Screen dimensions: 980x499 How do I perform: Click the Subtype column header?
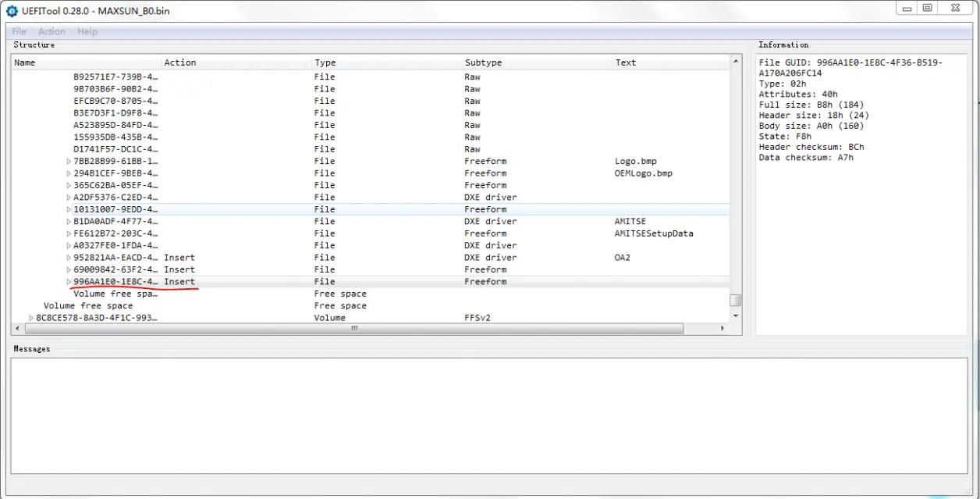[x=537, y=62]
